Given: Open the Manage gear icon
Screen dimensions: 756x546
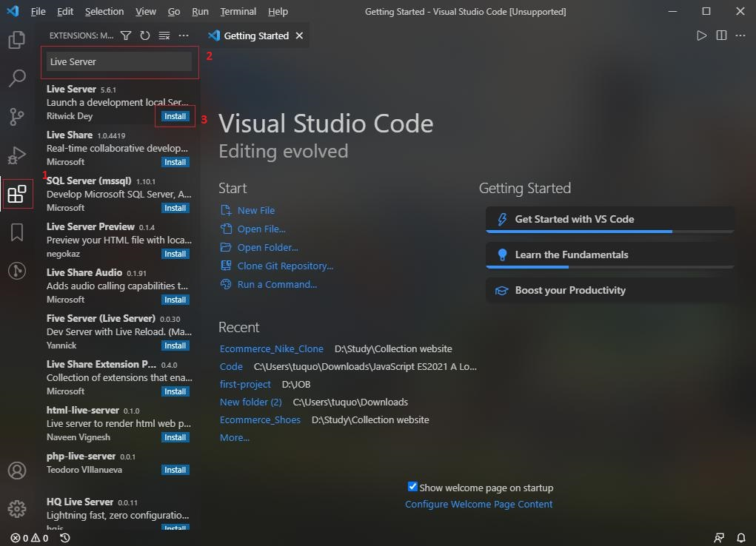Looking at the screenshot, I should tap(16, 509).
